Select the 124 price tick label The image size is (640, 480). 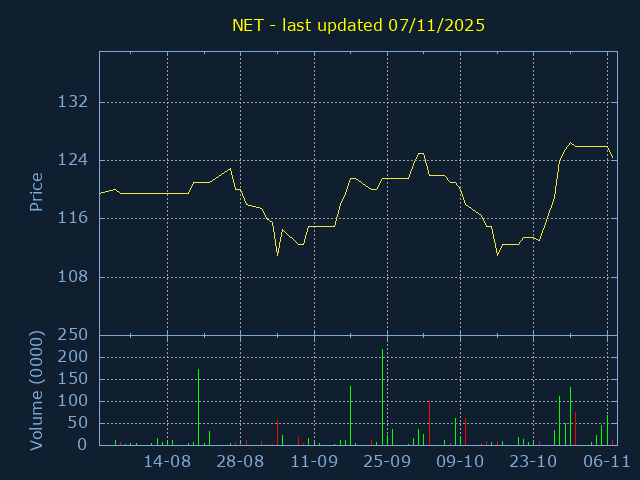click(x=75, y=160)
